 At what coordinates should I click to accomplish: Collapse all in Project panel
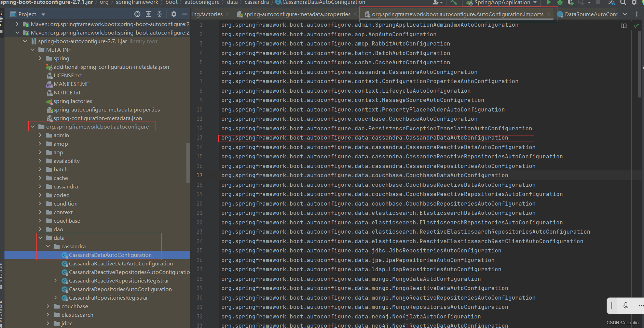160,14
